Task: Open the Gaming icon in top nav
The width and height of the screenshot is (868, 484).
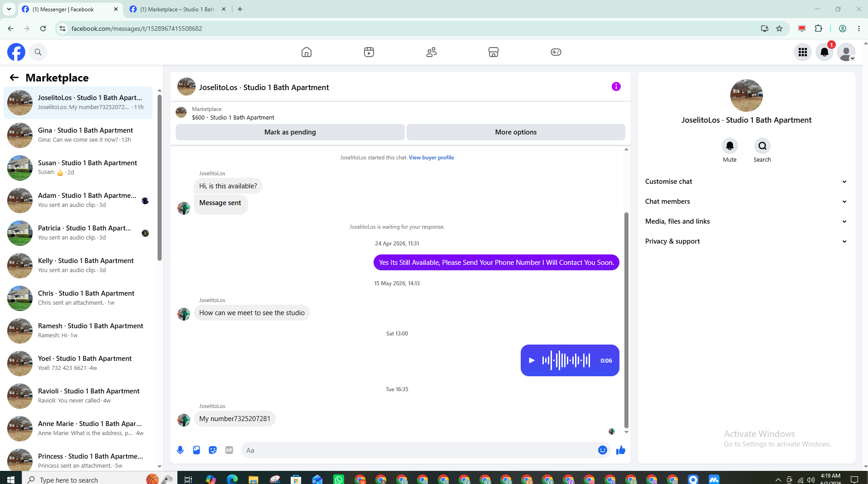Action: pyautogui.click(x=556, y=52)
